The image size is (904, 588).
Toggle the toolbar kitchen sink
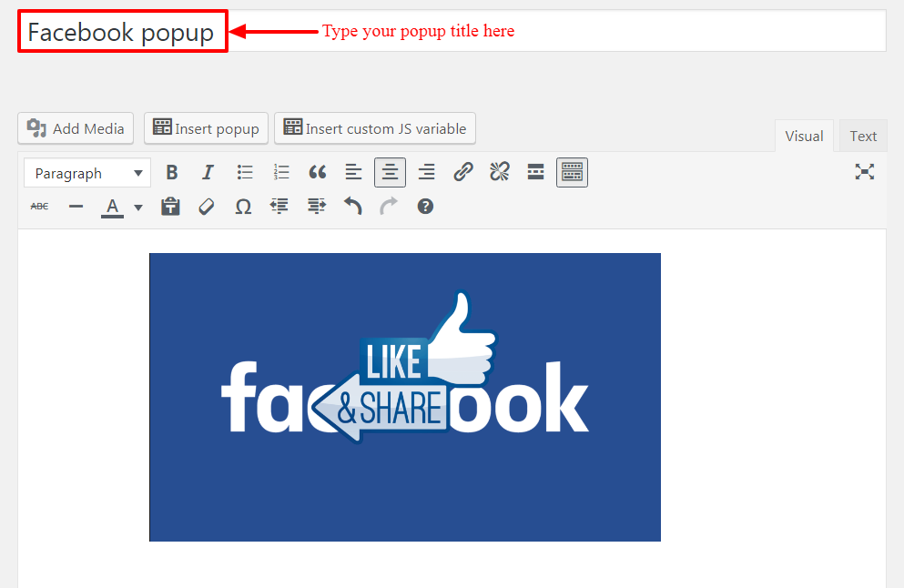(x=572, y=172)
